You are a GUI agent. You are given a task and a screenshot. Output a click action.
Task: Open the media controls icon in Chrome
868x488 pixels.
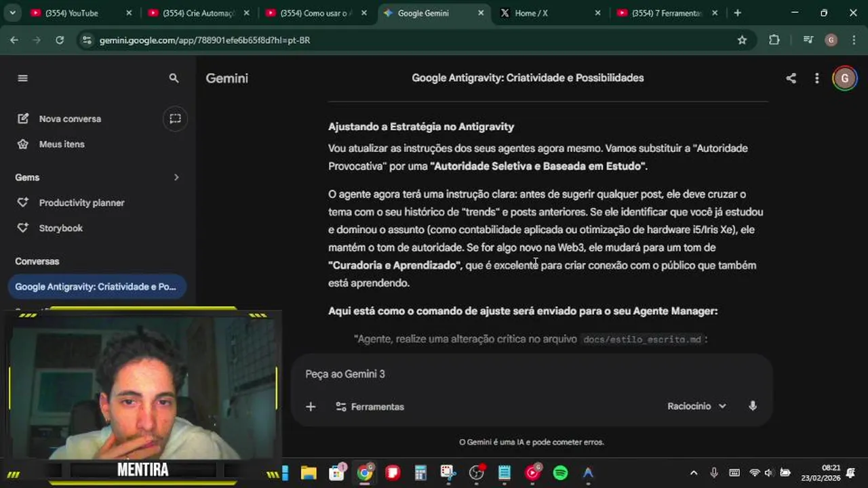(808, 40)
